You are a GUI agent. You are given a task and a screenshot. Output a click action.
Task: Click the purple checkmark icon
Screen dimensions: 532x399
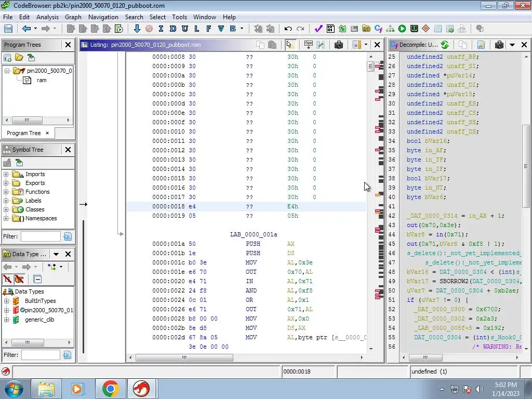point(318,29)
